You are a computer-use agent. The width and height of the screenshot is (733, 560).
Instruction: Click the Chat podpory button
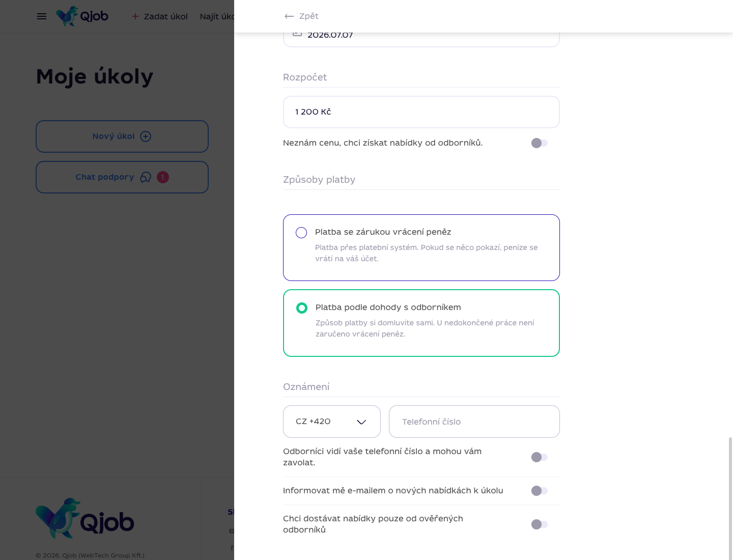tap(122, 177)
